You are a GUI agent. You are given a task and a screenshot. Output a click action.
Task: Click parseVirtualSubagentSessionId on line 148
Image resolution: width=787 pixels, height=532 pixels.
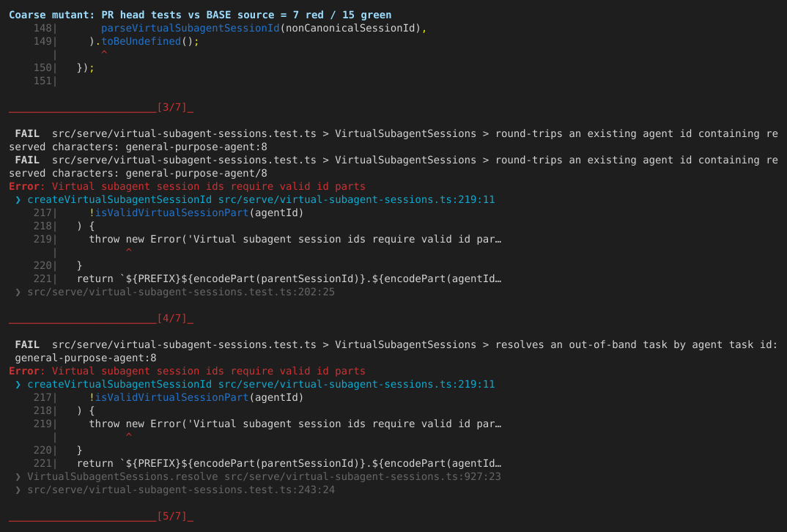click(191, 28)
